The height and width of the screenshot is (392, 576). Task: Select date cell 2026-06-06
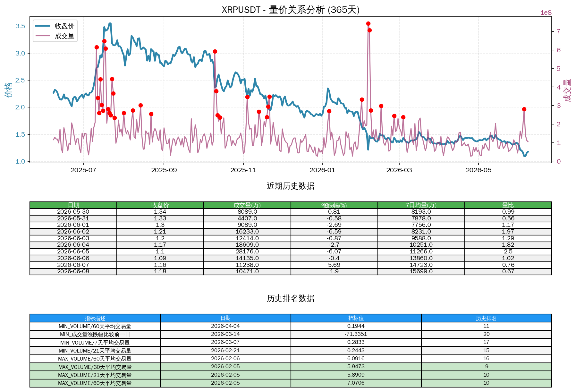tap(73, 258)
